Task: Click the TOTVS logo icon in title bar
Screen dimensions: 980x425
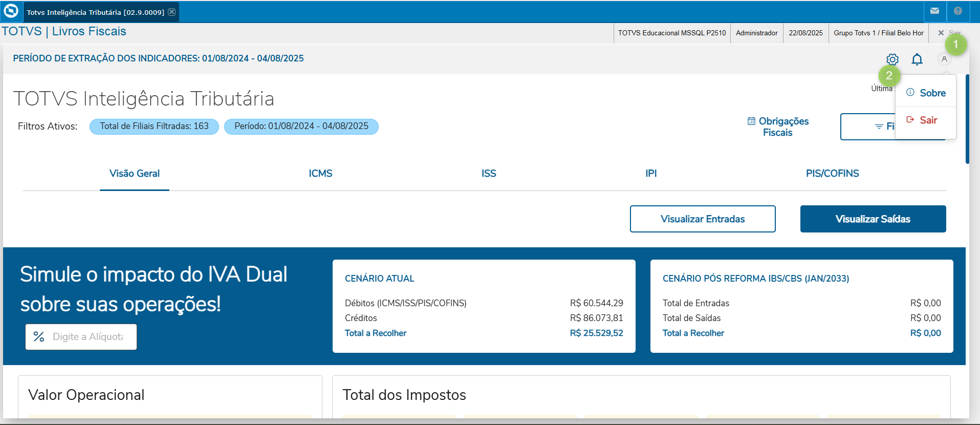Action: [x=11, y=11]
